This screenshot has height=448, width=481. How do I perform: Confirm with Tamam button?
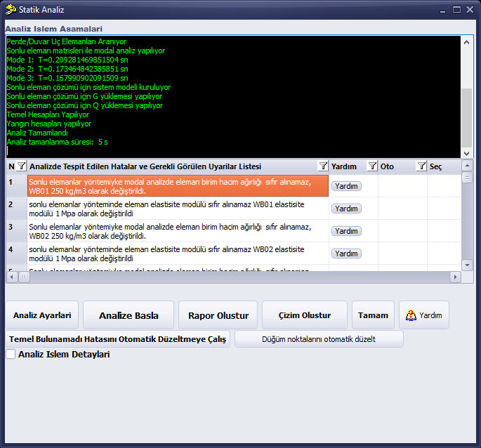click(x=373, y=315)
